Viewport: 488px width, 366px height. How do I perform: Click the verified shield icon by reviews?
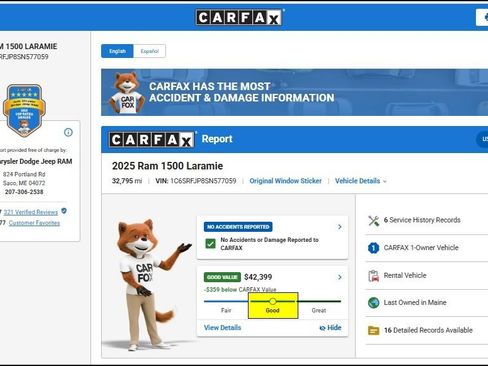[64, 211]
